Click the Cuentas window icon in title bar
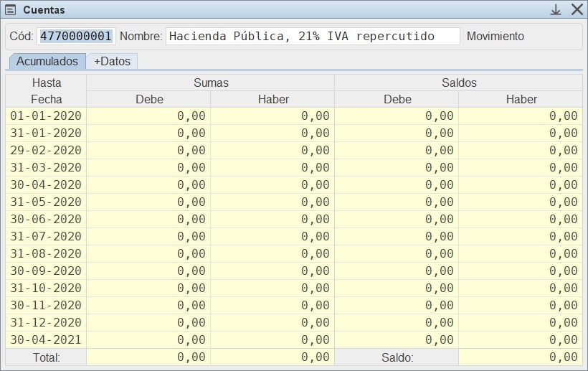588x371 pixels. click(x=11, y=10)
